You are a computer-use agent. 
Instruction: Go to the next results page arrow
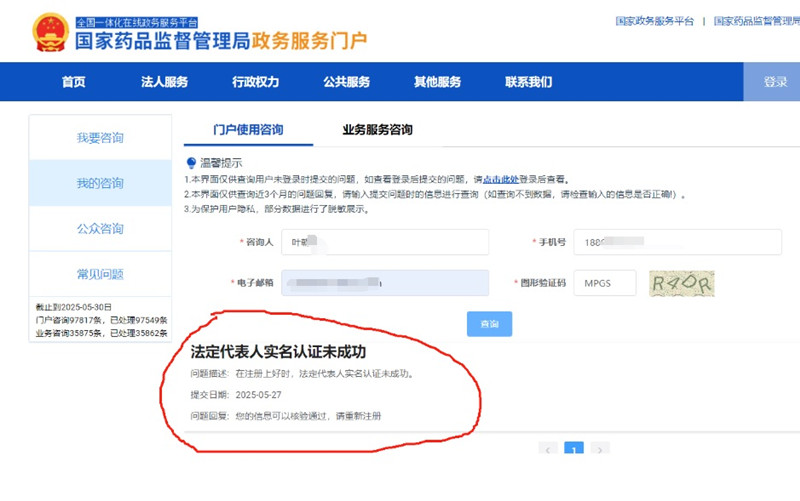[x=600, y=448]
